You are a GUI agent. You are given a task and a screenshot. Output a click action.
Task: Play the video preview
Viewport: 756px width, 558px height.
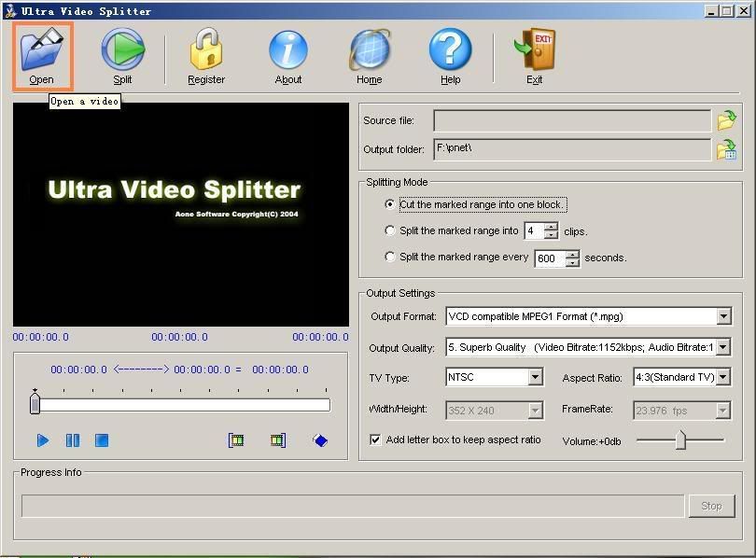(x=43, y=440)
